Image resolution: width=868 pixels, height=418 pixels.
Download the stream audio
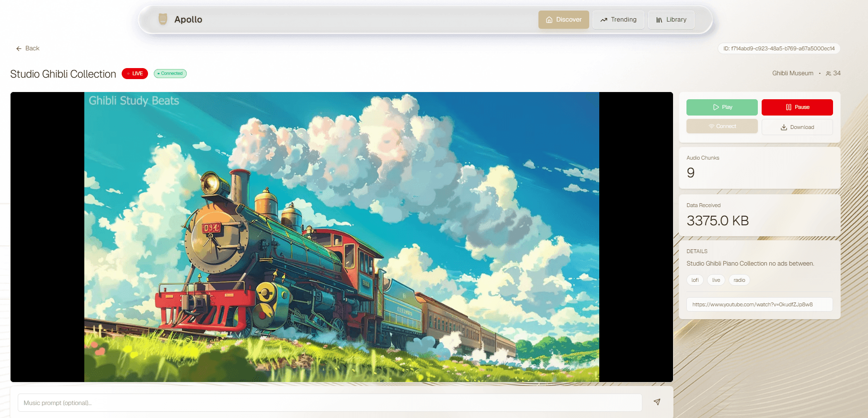click(797, 127)
